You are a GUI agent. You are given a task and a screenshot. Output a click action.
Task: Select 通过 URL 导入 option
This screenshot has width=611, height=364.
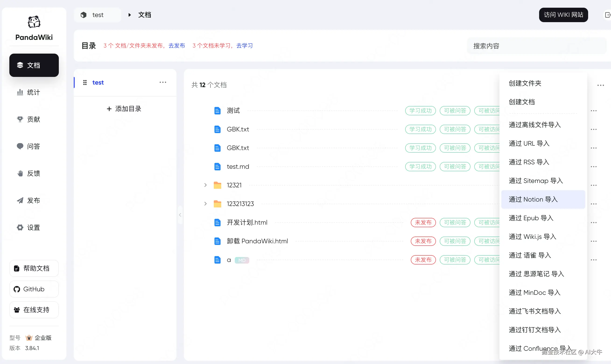529,144
